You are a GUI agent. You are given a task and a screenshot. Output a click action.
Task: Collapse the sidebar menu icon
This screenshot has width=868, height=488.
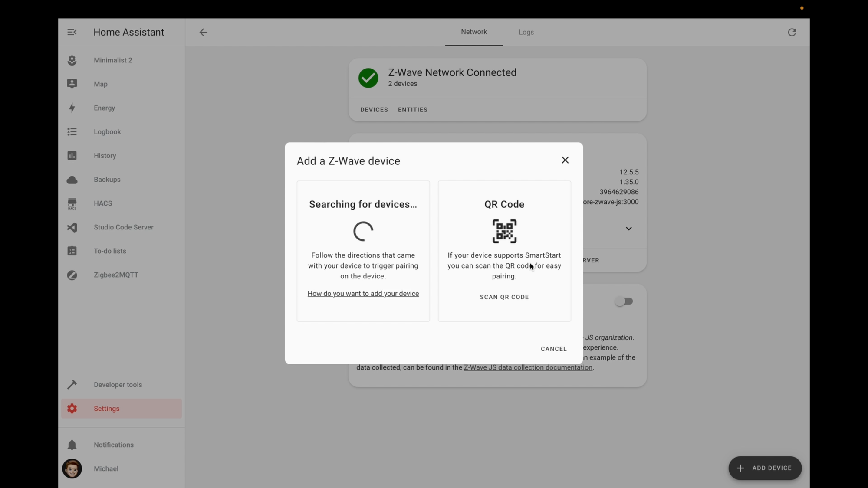tap(72, 32)
